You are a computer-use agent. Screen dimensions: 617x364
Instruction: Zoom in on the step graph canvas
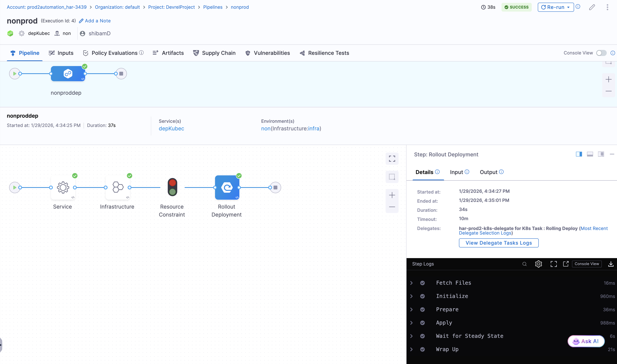pyautogui.click(x=392, y=195)
